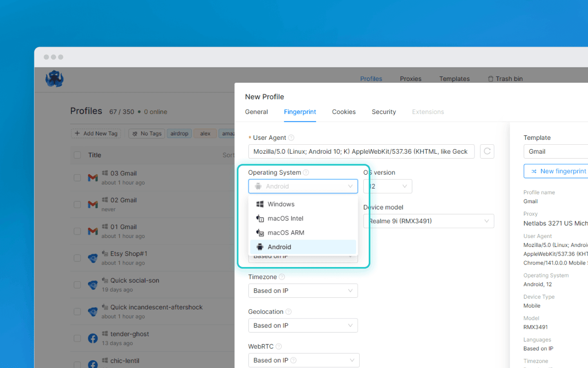
Task: Open the Timezone Based on IP dropdown
Action: 303,291
